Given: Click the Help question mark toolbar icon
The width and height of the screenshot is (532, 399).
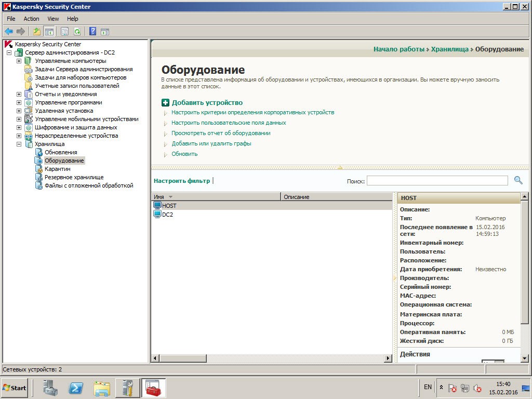Looking at the screenshot, I should [92, 32].
